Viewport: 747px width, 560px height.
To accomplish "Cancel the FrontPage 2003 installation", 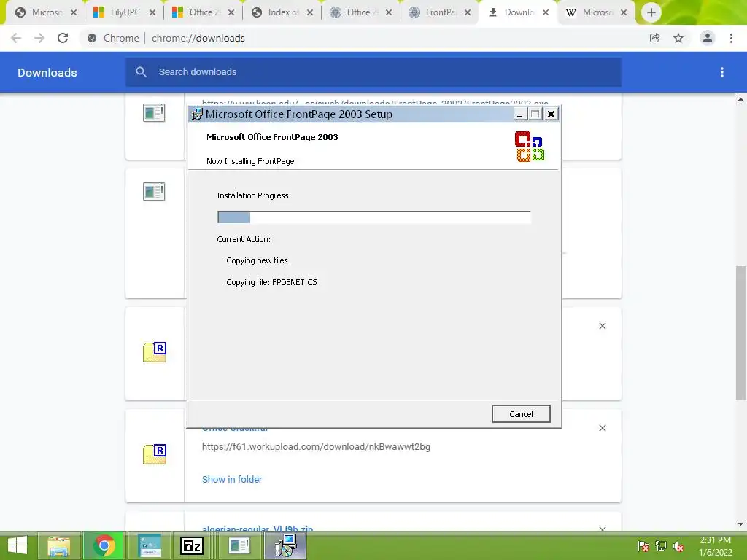I will [x=521, y=414].
